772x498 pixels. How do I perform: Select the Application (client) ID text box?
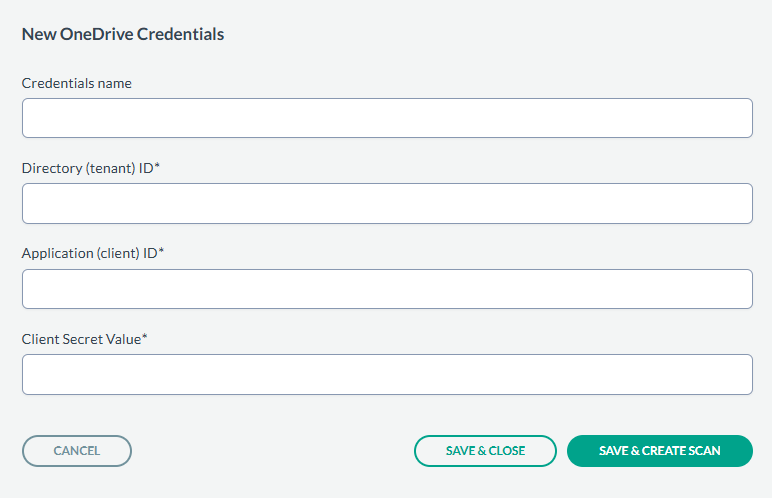[386, 289]
